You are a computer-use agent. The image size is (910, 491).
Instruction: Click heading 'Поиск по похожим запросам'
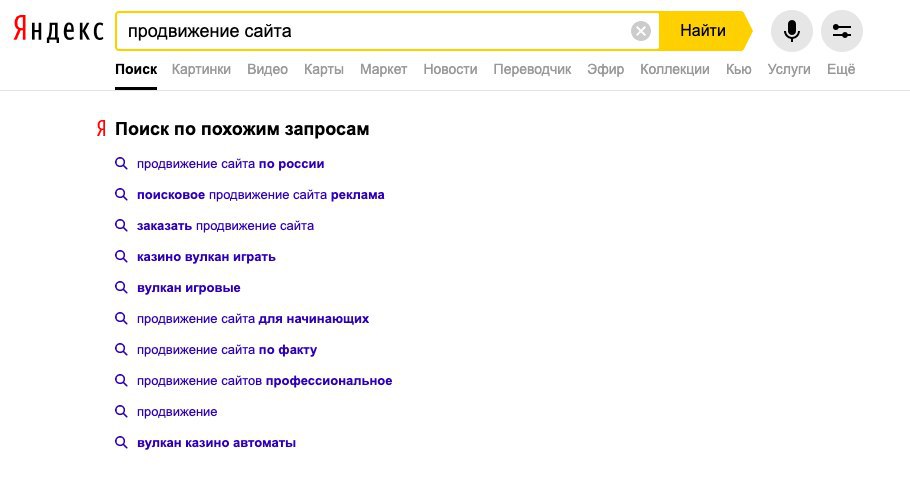(x=242, y=129)
